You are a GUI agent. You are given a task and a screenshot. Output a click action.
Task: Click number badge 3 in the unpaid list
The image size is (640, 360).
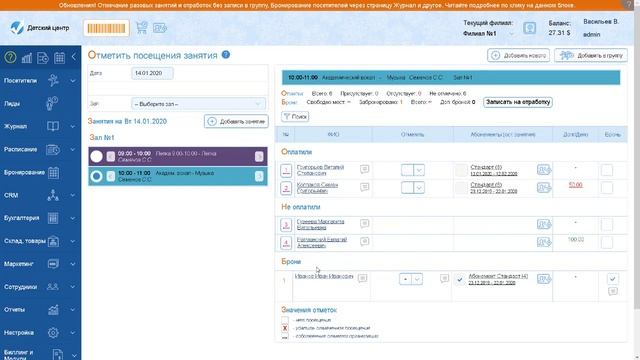tap(286, 225)
